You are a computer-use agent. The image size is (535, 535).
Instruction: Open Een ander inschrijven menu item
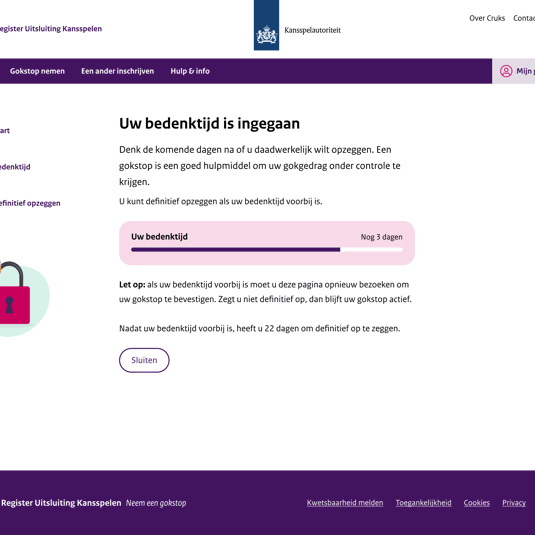(x=117, y=71)
